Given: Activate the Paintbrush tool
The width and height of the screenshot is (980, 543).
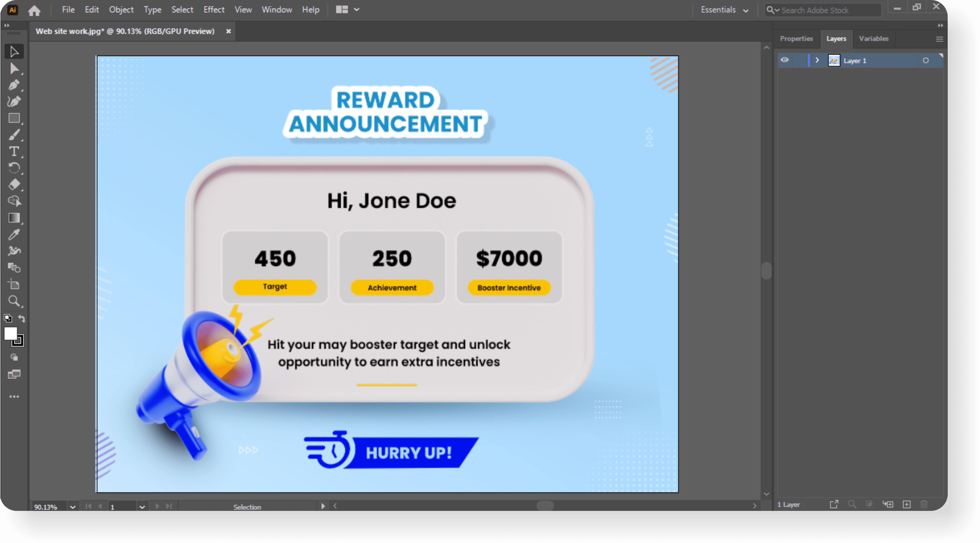Looking at the screenshot, I should tap(14, 135).
